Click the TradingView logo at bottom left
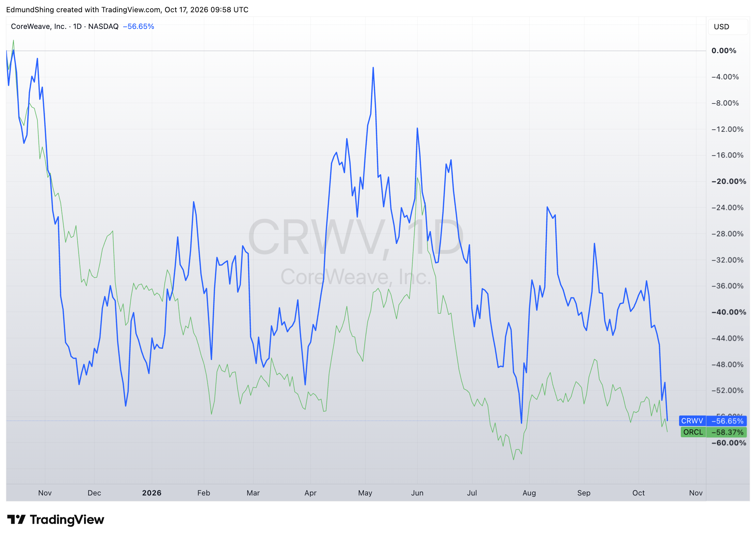 (x=55, y=520)
